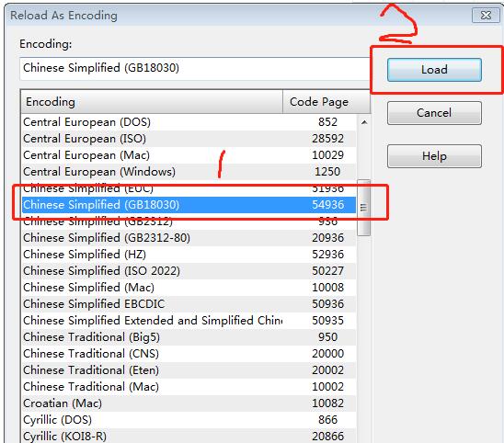Select Chinese Traditional (CNS) encoding
The image size is (504, 443).
click(189, 354)
